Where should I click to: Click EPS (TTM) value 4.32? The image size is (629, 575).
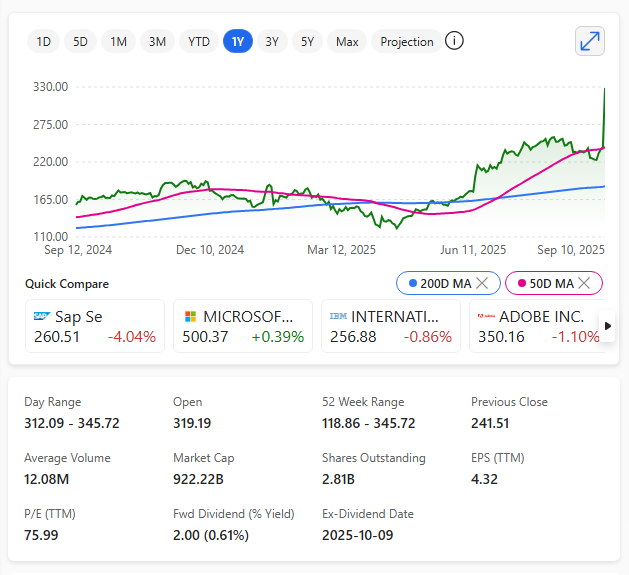[x=484, y=479]
